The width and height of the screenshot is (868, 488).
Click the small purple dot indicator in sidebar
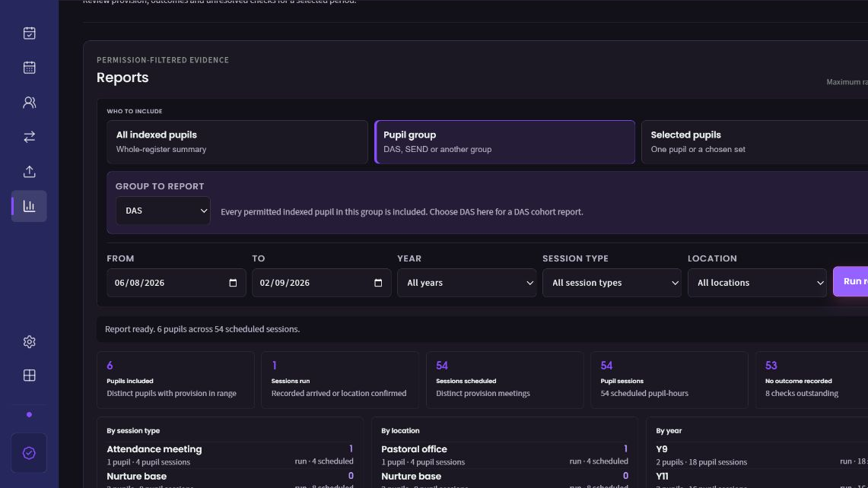[x=30, y=414]
